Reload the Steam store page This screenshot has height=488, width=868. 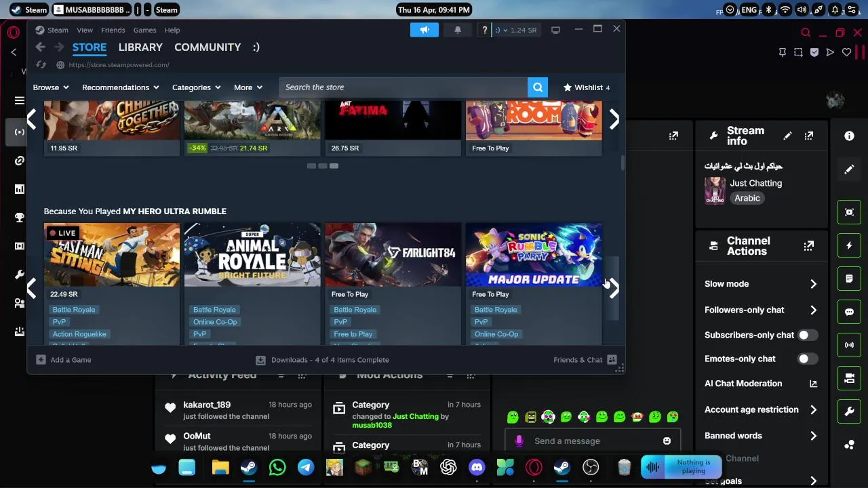click(41, 64)
